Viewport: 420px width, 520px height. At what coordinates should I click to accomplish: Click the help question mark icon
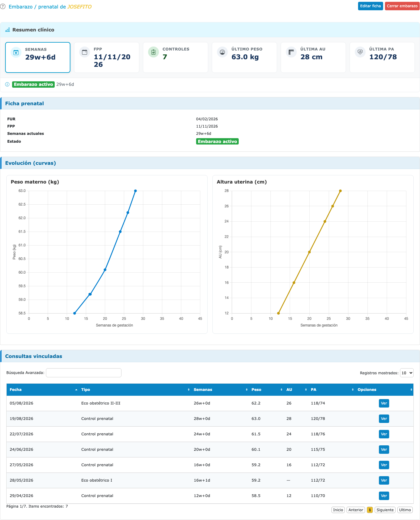(3, 6)
